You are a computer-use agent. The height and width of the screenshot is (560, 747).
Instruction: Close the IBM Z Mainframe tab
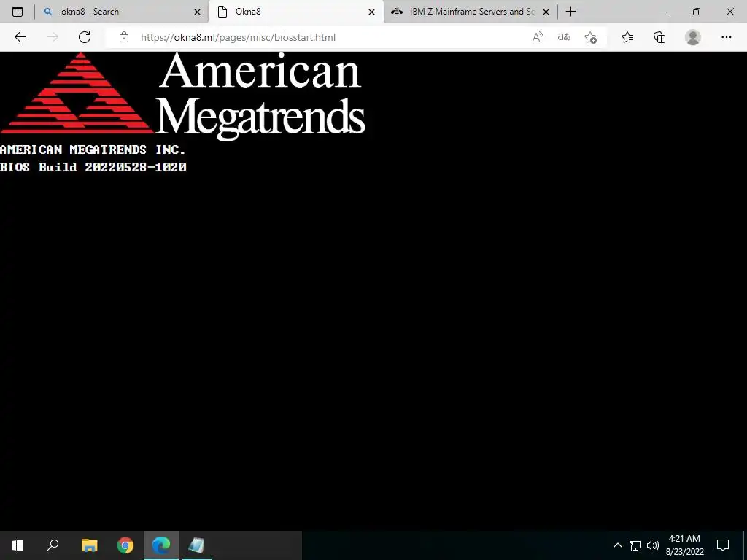546,12
